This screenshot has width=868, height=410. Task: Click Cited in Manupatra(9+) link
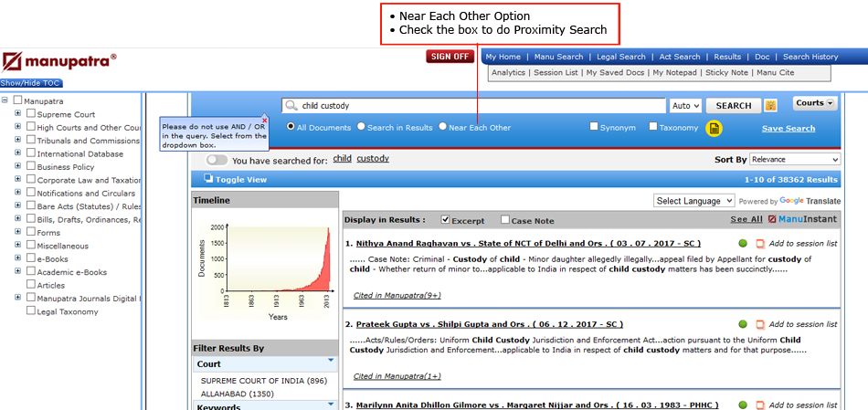tap(397, 296)
